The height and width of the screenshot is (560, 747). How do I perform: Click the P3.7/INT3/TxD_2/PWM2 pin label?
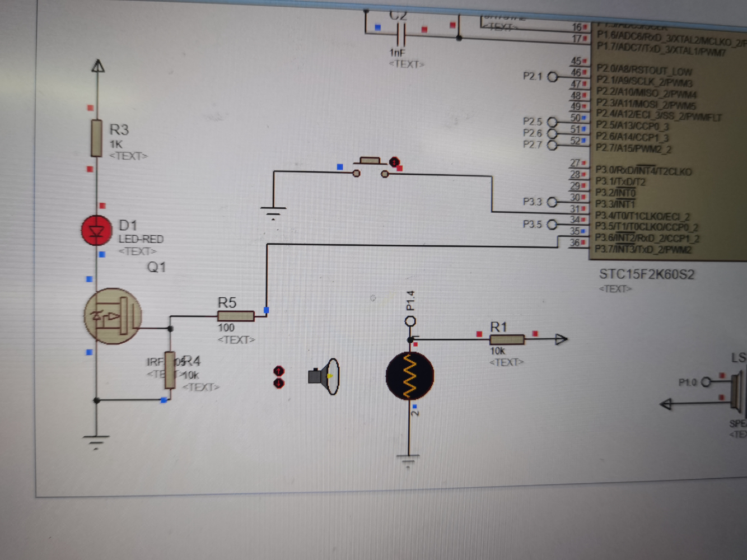pos(643,249)
